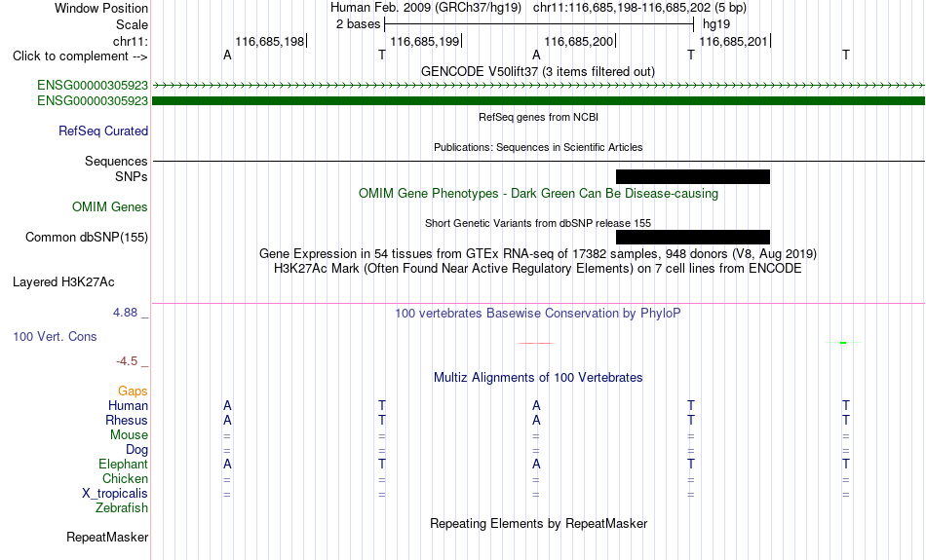Click 'Short Genetic Variants from dbSNP release 155'
Viewport: 926px width, 560px height.
point(537,223)
